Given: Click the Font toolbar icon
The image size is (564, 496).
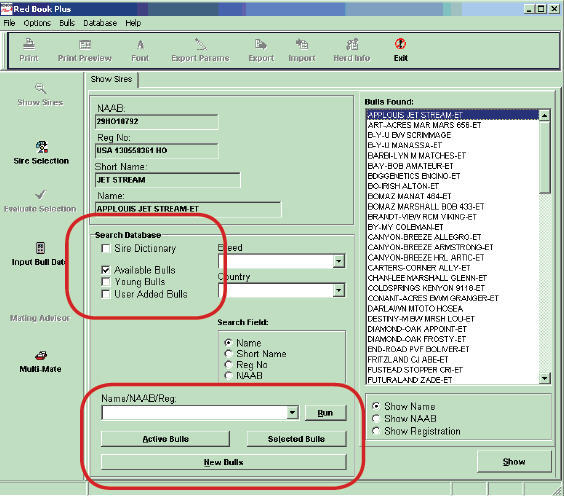Looking at the screenshot, I should click(x=140, y=45).
